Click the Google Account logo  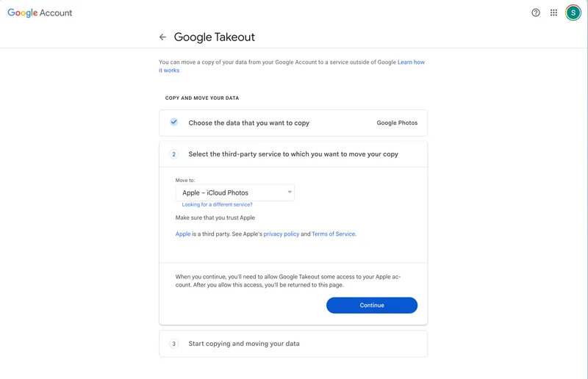(40, 12)
